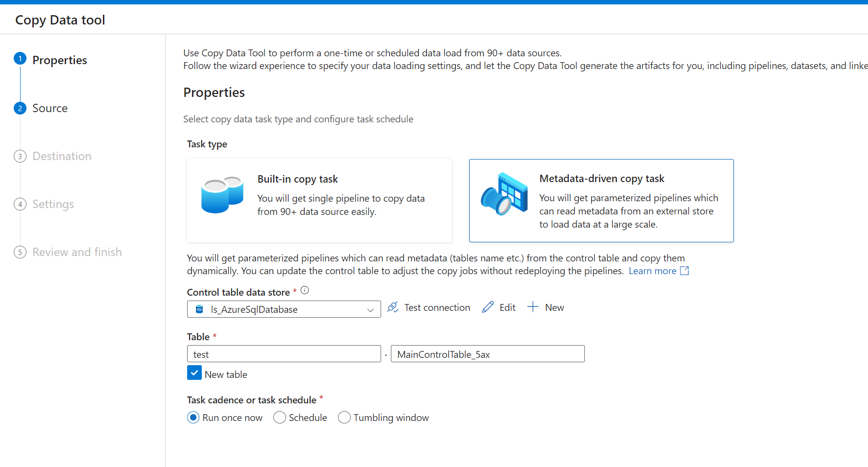The image size is (868, 467).
Task: Click the Test connection plug icon
Action: [x=392, y=307]
